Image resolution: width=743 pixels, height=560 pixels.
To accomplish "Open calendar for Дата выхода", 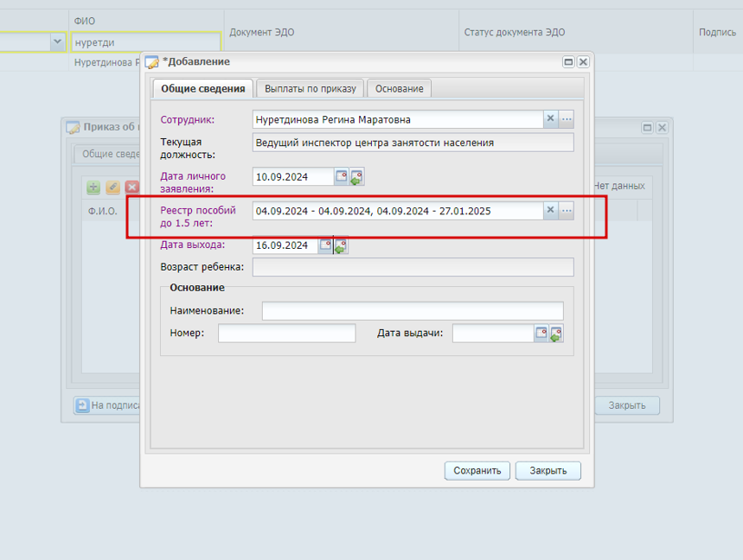I will tap(325, 245).
